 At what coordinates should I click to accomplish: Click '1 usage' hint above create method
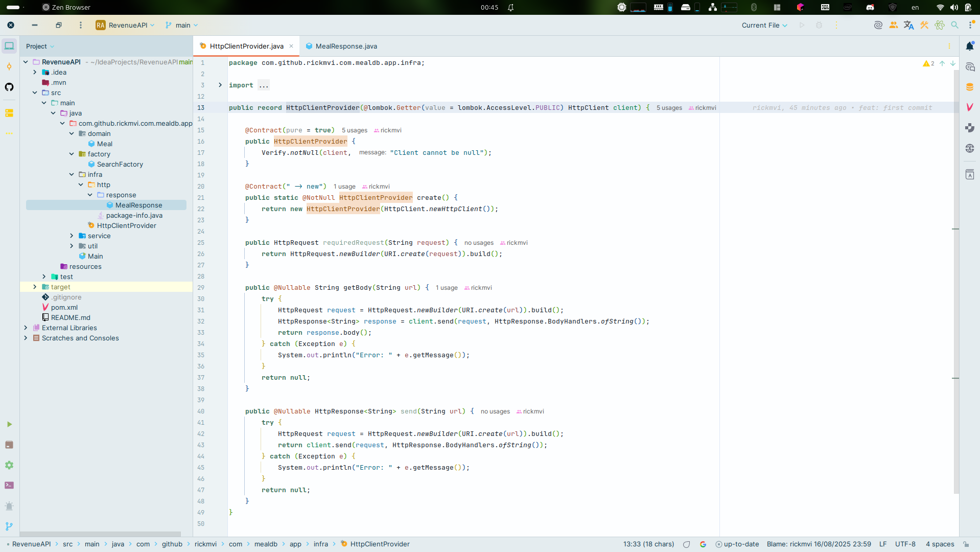coord(344,187)
